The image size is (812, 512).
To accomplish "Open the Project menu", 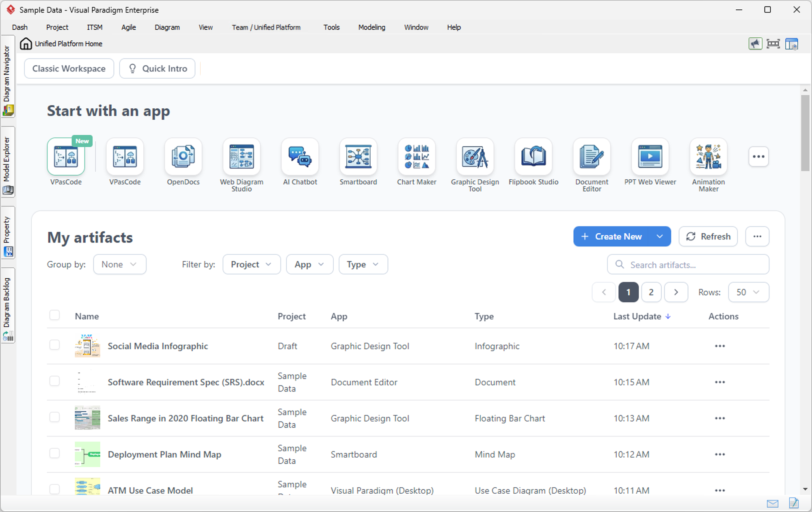I will tap(57, 27).
